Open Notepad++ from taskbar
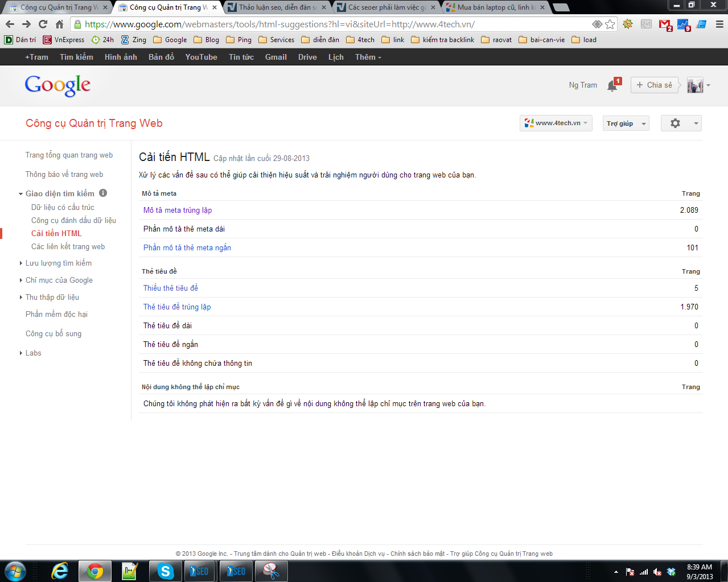The width and height of the screenshot is (728, 582). 130,571
